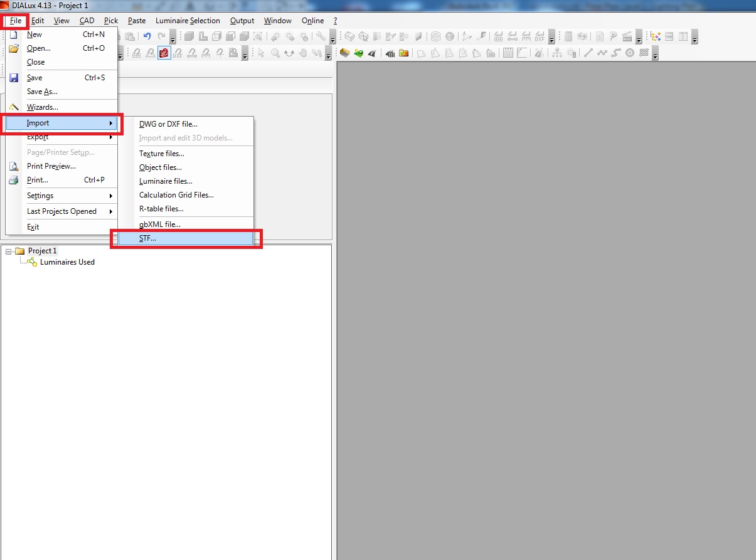Click the hierarchy org-chart toolbar icon

pyautogui.click(x=557, y=53)
